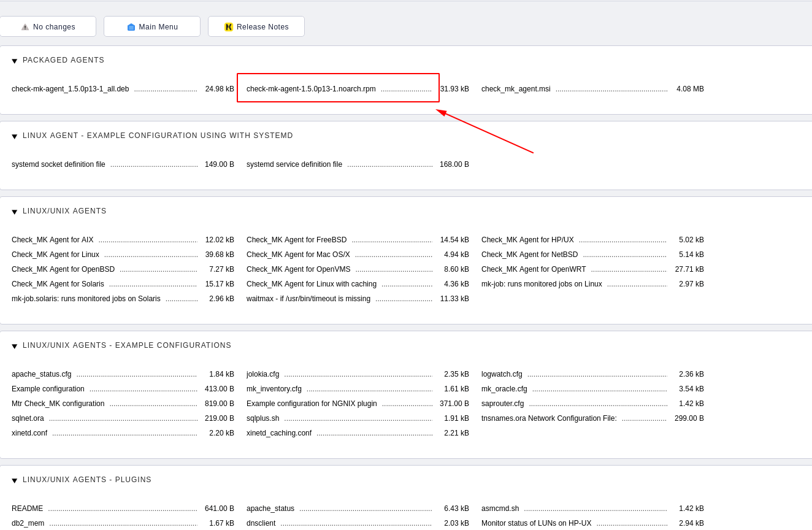Open Release Notes

(256, 26)
